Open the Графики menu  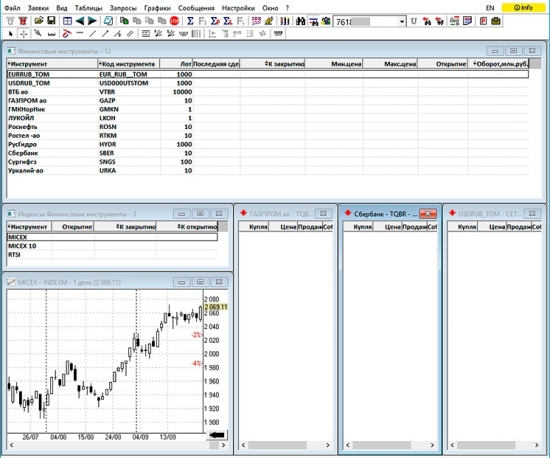157,8
